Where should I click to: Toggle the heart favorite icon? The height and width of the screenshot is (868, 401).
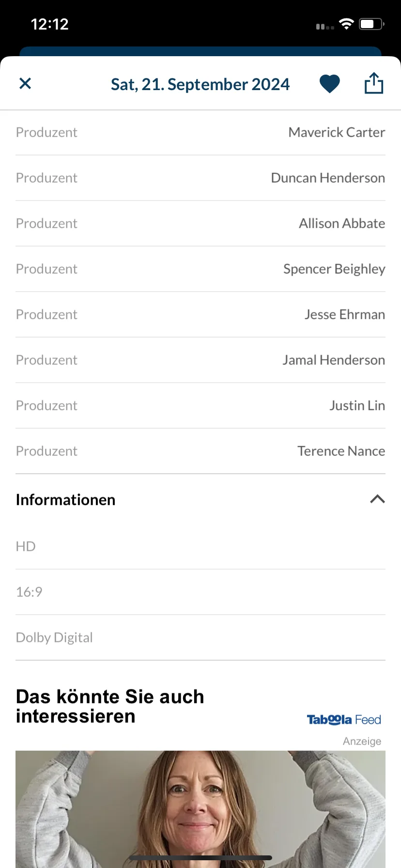pyautogui.click(x=330, y=84)
